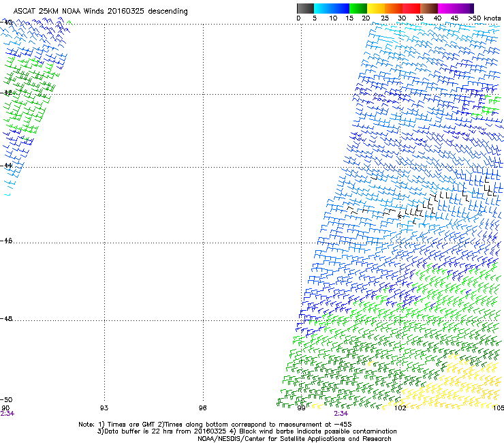The height and width of the screenshot is (443, 504).
Task: Click the '99' longitude axis label
Action: [301, 408]
